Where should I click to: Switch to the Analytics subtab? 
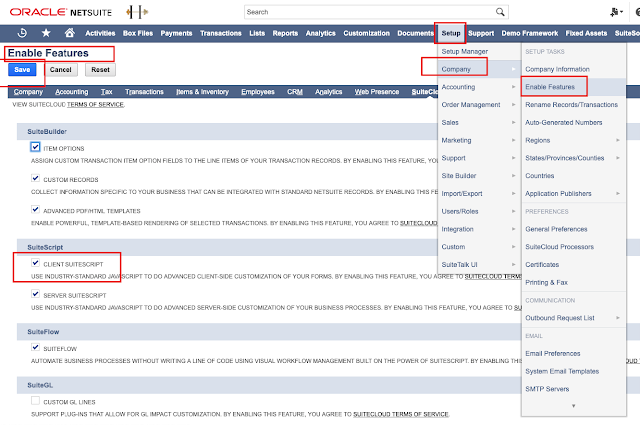point(329,91)
